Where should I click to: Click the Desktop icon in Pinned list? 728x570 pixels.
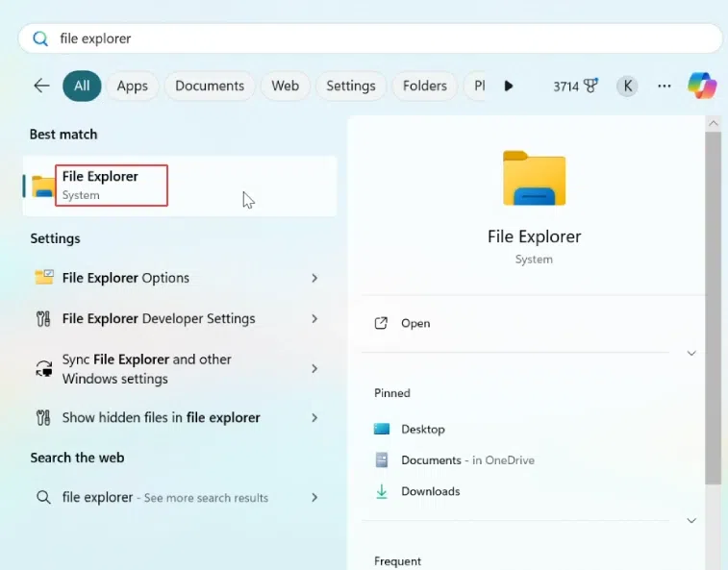[x=382, y=429]
